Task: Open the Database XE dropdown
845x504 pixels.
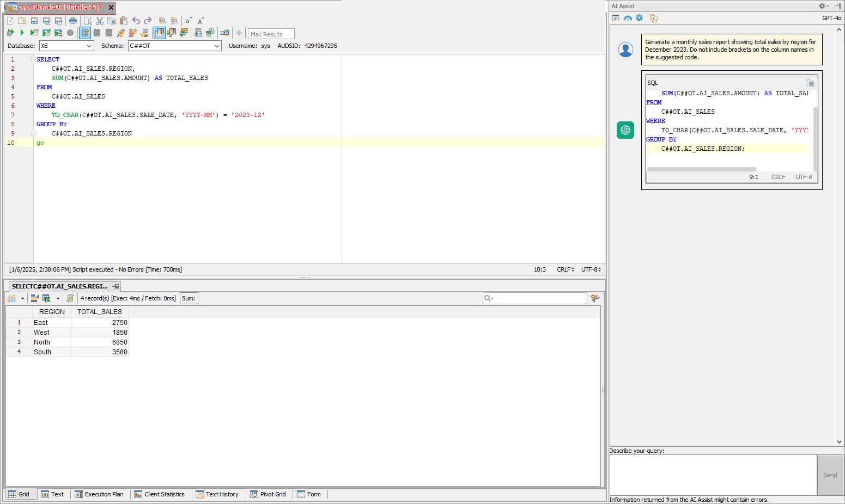Action: pos(89,46)
